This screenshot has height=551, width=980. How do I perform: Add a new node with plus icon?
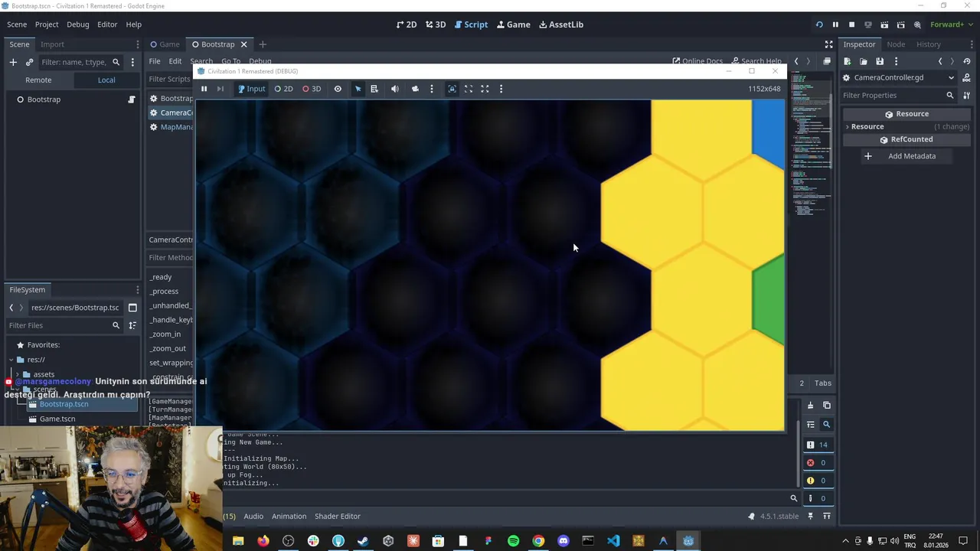tap(13, 62)
